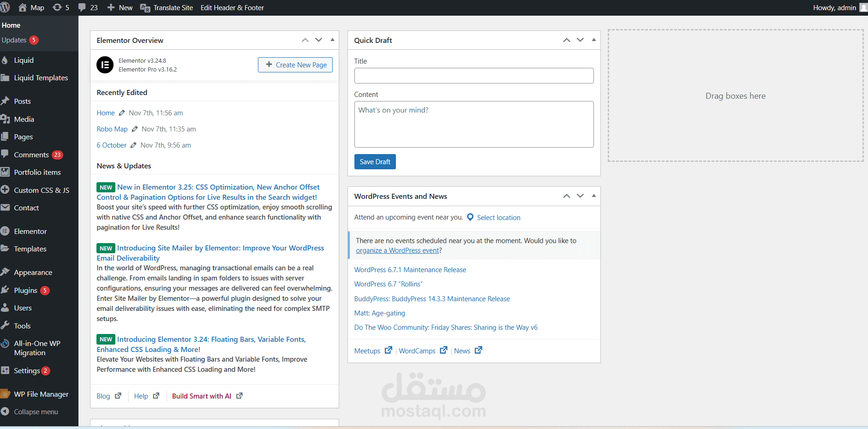Screen dimensions: 868x429
Task: Open Do The Woo Community article
Action: 446,327
